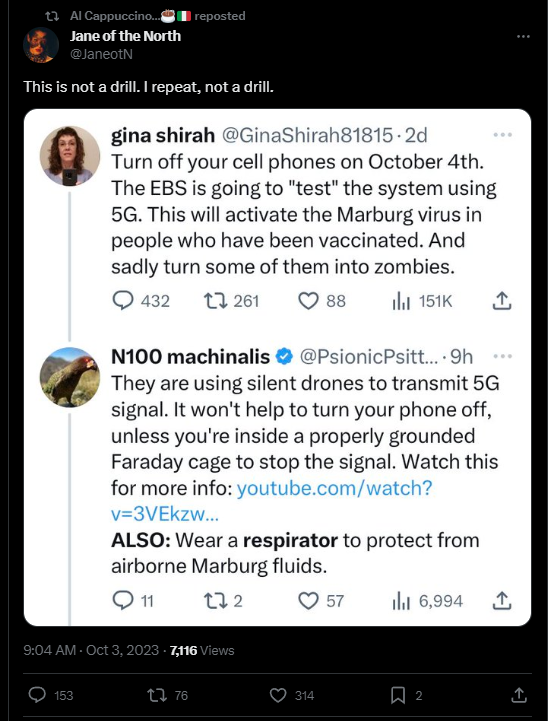This screenshot has width=548, height=721.
Task: Reply to Jane of the North's post
Action: pyautogui.click(x=37, y=695)
